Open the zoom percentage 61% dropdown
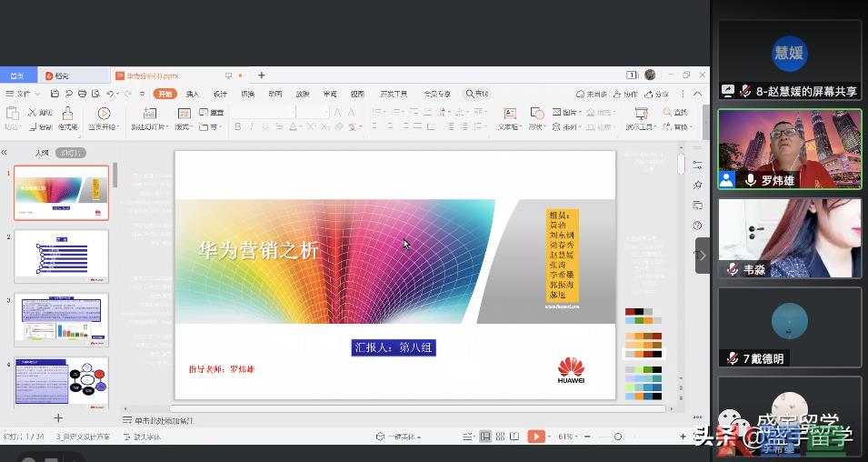Viewport: 868px width, 462px height. point(567,437)
